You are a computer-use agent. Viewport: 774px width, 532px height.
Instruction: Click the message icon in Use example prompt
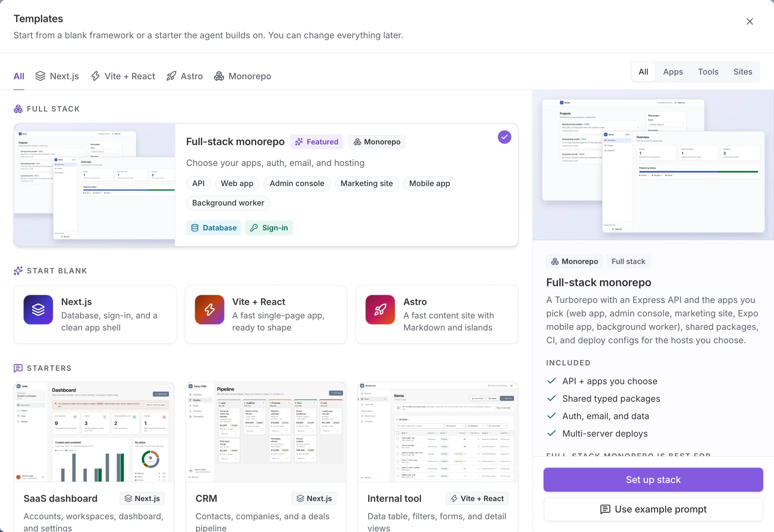coord(605,509)
